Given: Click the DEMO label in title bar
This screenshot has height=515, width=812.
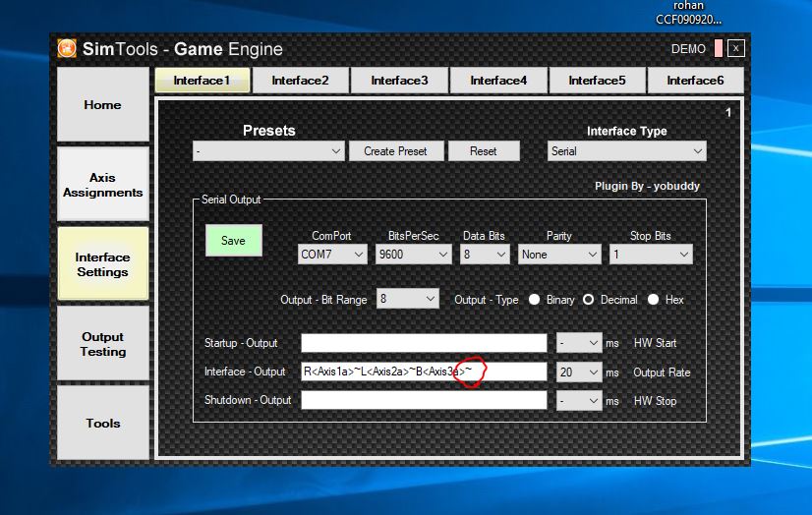Looking at the screenshot, I should (688, 49).
